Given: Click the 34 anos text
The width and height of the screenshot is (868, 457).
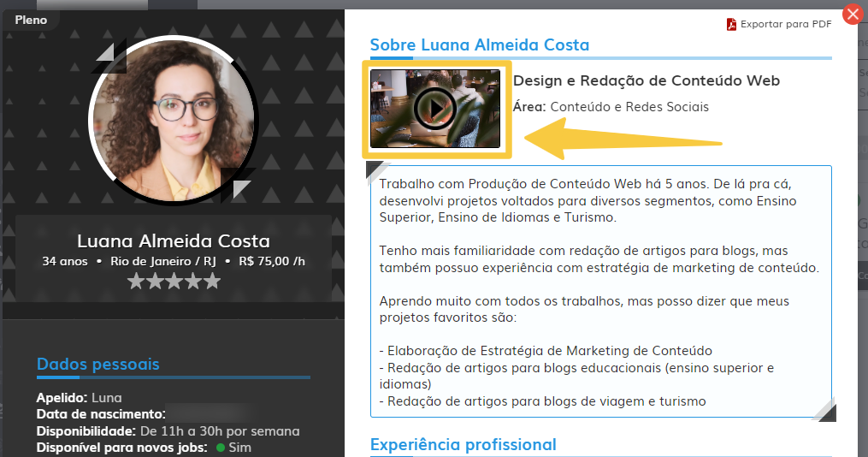Looking at the screenshot, I should (65, 262).
